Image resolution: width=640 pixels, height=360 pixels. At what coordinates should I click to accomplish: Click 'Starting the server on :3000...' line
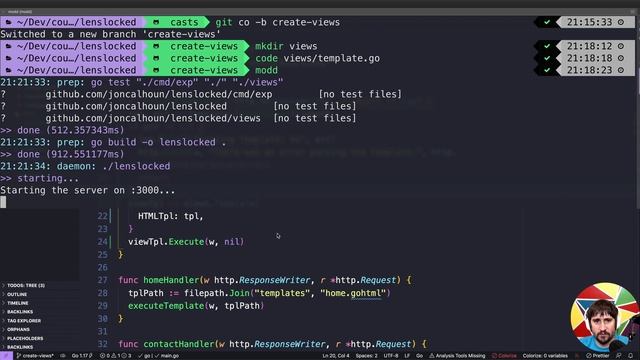88,190
